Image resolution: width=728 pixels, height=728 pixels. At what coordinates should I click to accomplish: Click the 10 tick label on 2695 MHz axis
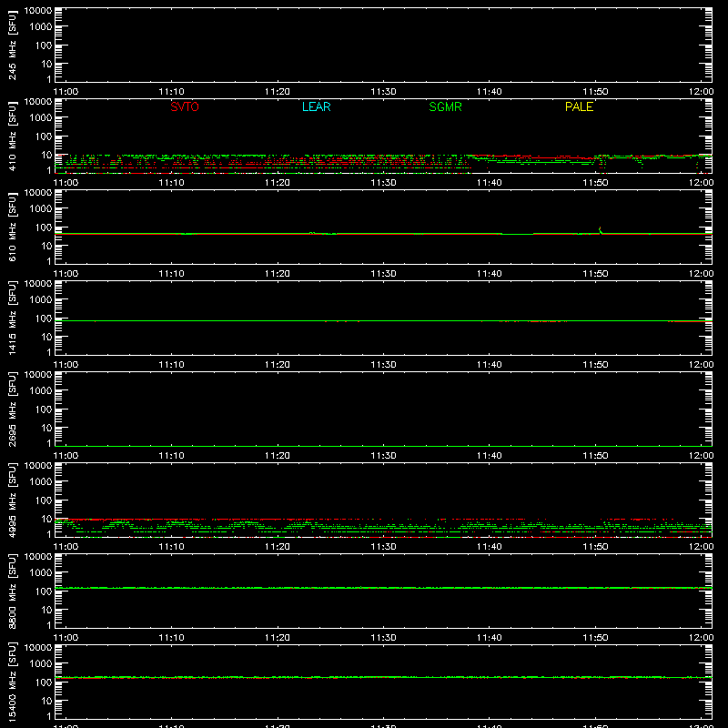[47, 428]
